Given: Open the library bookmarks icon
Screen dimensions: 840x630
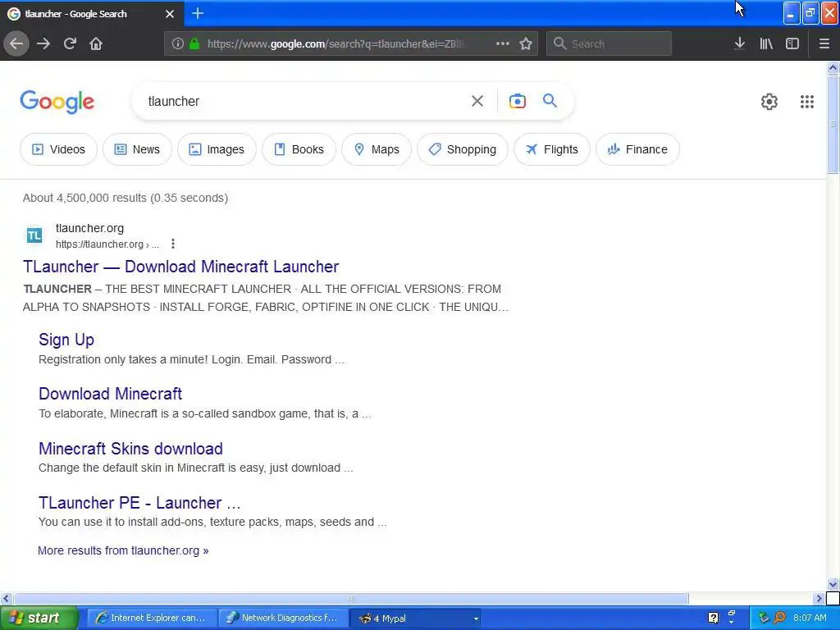Looking at the screenshot, I should click(766, 43).
